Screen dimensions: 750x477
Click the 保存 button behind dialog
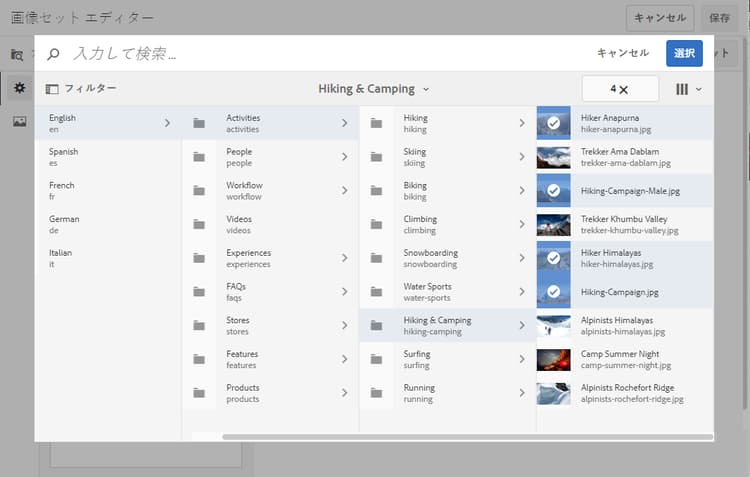tap(719, 18)
